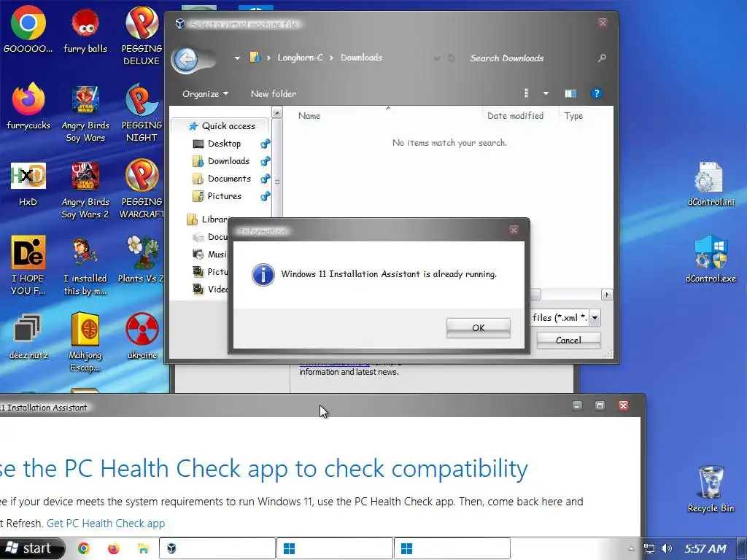Screen dimensions: 747x560
Task: Click horizontal scrollbar right arrow in file list
Action: (607, 295)
